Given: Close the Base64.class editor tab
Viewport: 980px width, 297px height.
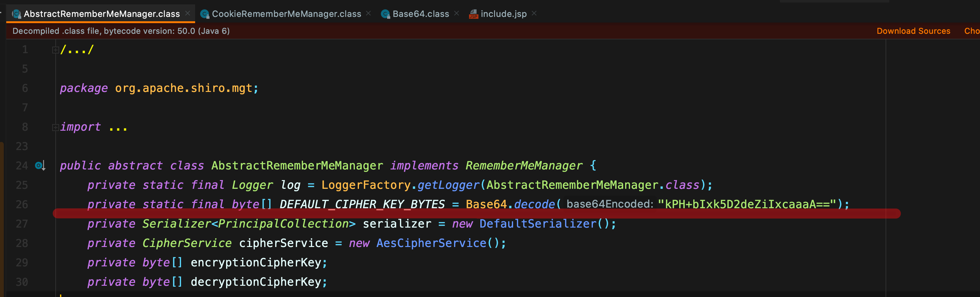Looking at the screenshot, I should (x=457, y=13).
